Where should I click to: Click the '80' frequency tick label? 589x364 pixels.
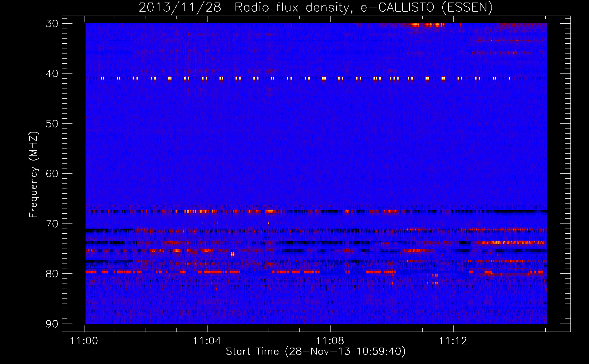click(52, 274)
